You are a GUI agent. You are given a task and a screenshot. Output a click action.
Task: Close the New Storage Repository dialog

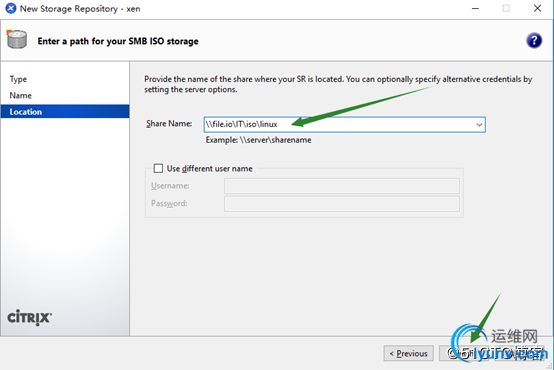tap(537, 8)
